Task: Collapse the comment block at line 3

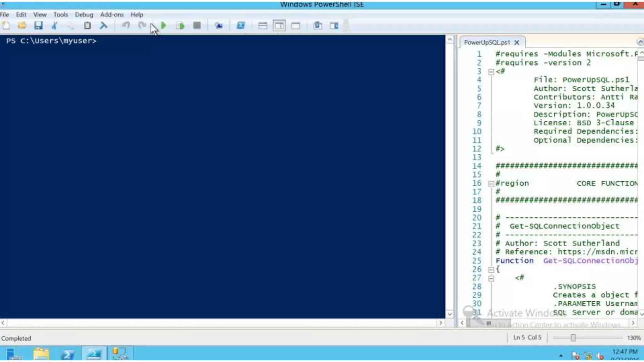Action: click(x=491, y=72)
